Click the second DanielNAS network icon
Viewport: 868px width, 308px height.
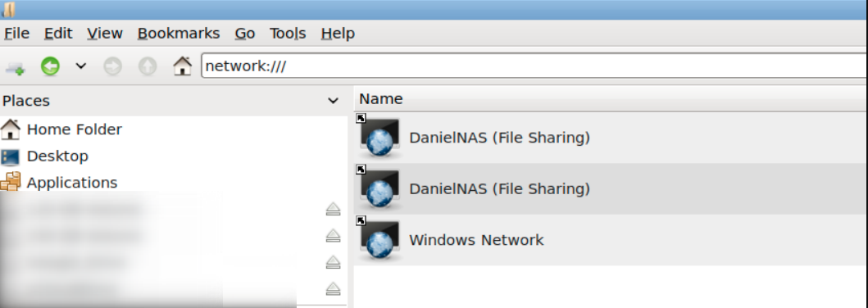(379, 189)
